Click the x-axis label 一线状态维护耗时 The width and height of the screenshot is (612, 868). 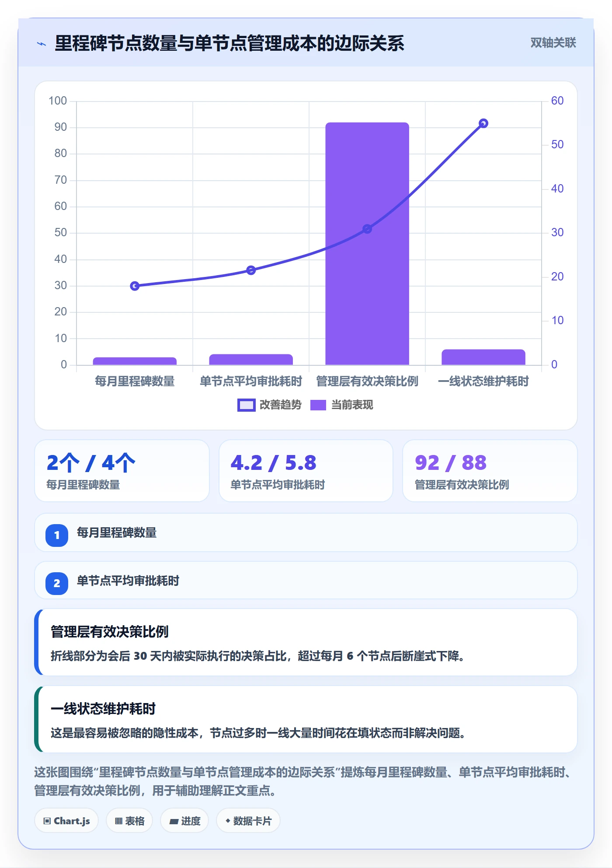pos(483,381)
